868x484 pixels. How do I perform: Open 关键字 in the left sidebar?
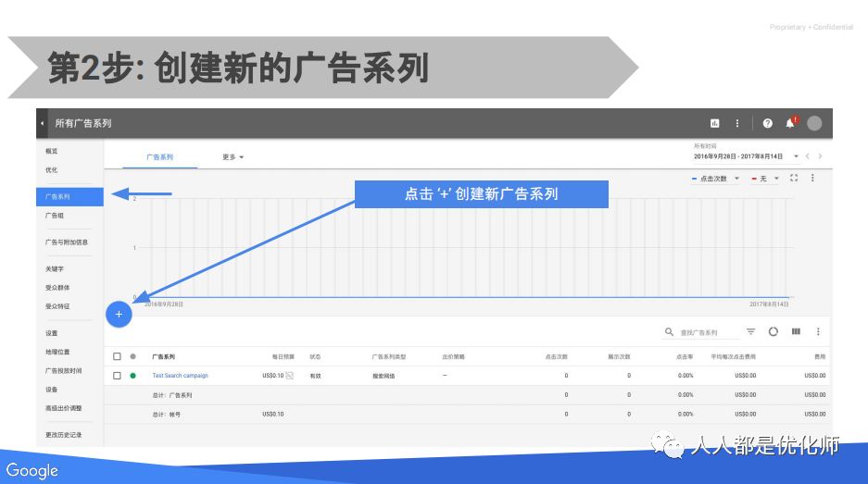click(x=55, y=268)
